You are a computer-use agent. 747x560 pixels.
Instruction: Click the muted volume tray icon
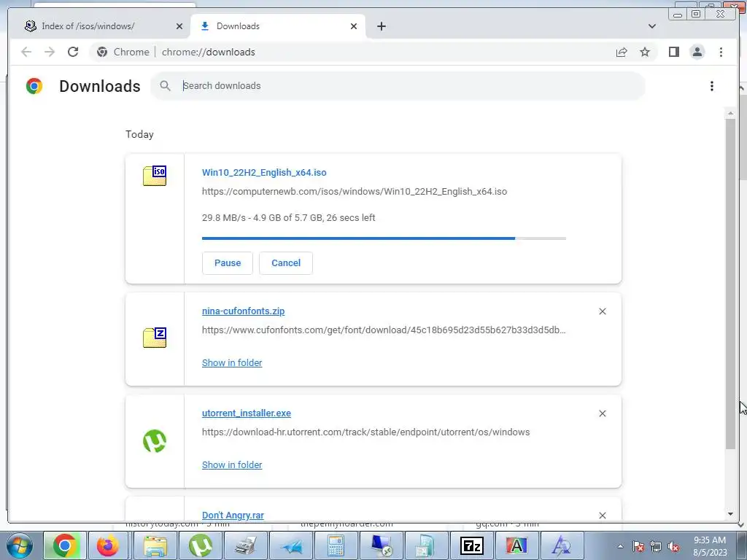[673, 547]
